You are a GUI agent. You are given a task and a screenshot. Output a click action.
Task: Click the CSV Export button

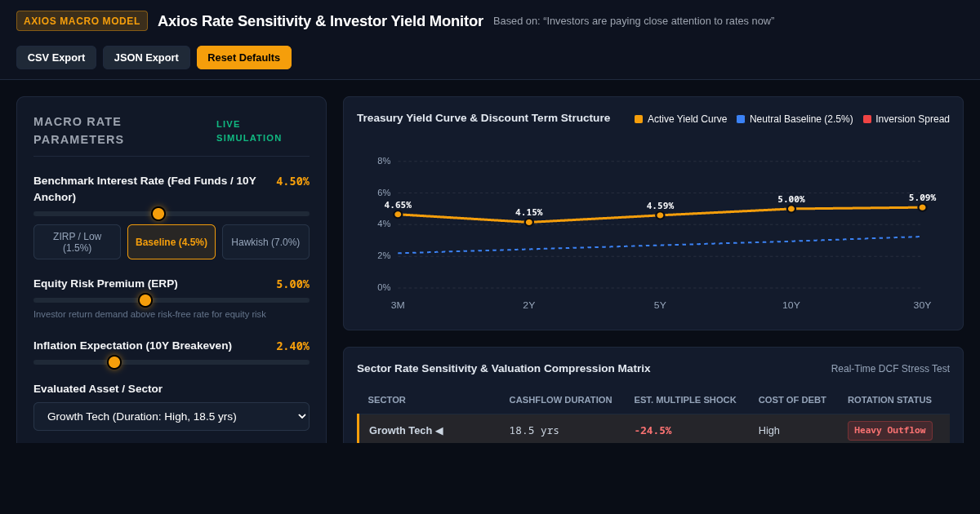click(56, 58)
